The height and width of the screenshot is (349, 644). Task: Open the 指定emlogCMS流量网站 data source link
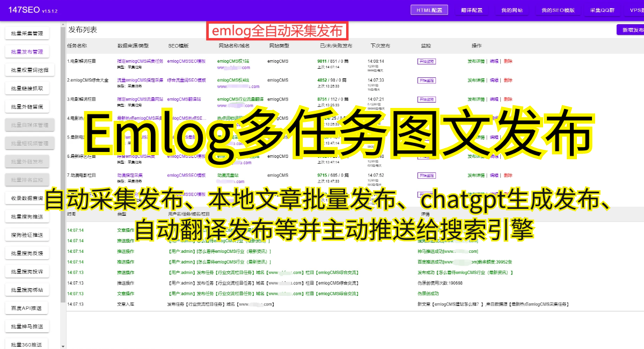tap(140, 99)
